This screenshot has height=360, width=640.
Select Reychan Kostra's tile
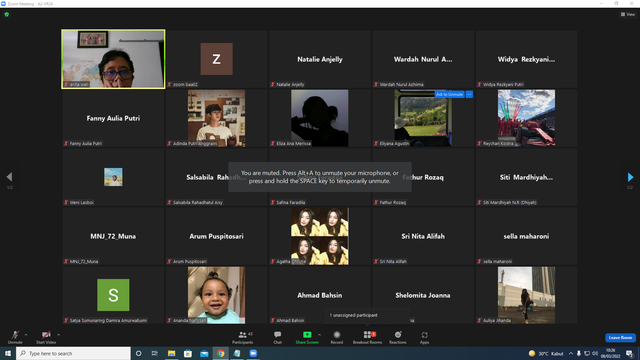pyautogui.click(x=526, y=118)
